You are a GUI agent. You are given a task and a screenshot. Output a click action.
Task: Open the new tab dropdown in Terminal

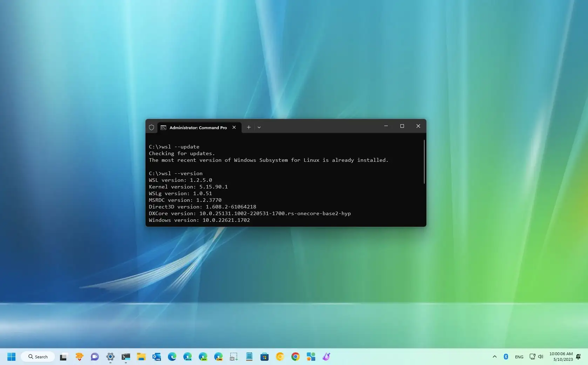(x=259, y=127)
